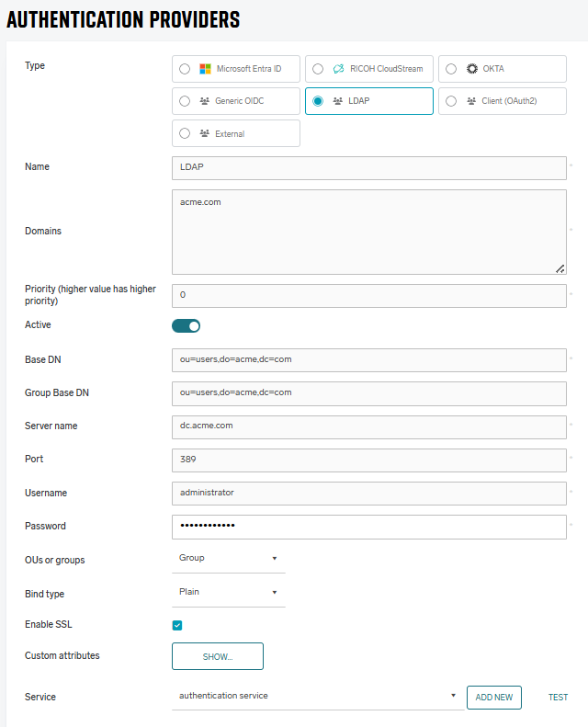
Task: Click the Microsoft Entra ID logo icon
Action: (x=205, y=69)
